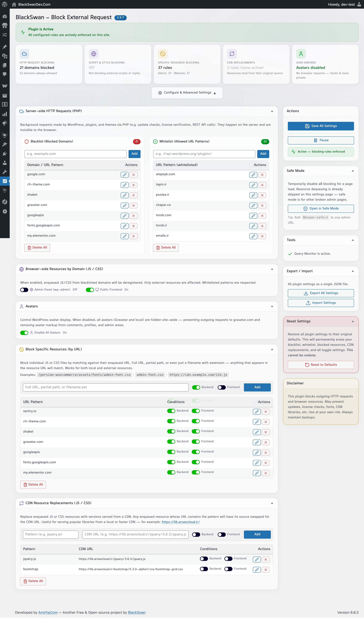Click the blacklist domain input field
This screenshot has width=364, height=618.
[x=75, y=154]
